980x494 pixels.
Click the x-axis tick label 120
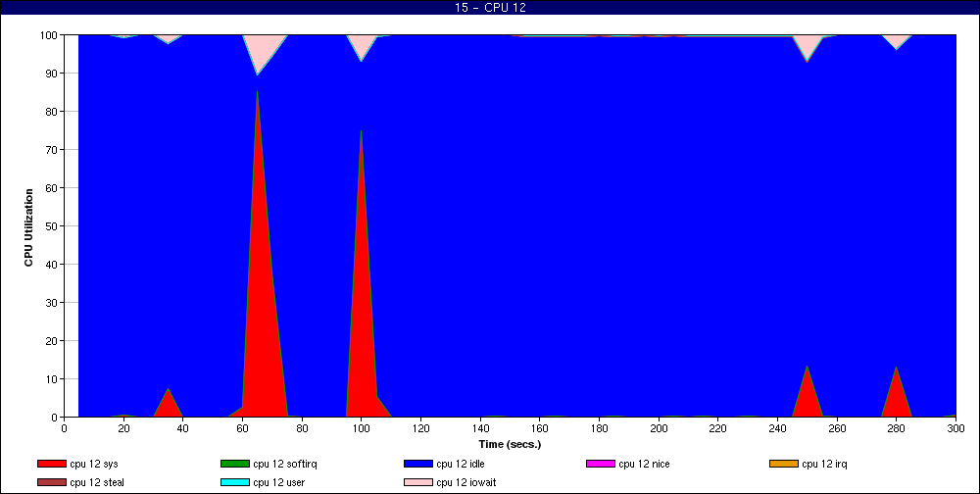tap(420, 429)
